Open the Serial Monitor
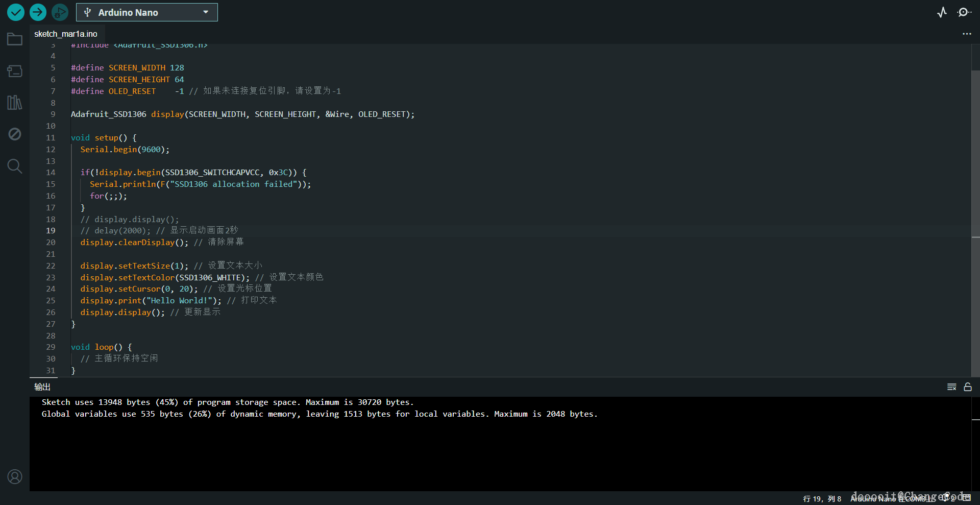 [964, 12]
